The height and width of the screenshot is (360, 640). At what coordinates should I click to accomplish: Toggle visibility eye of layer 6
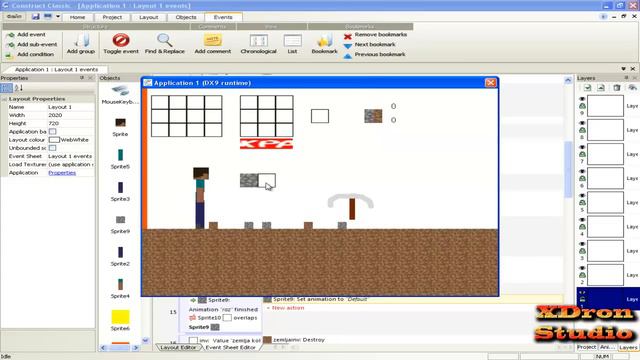(582, 171)
